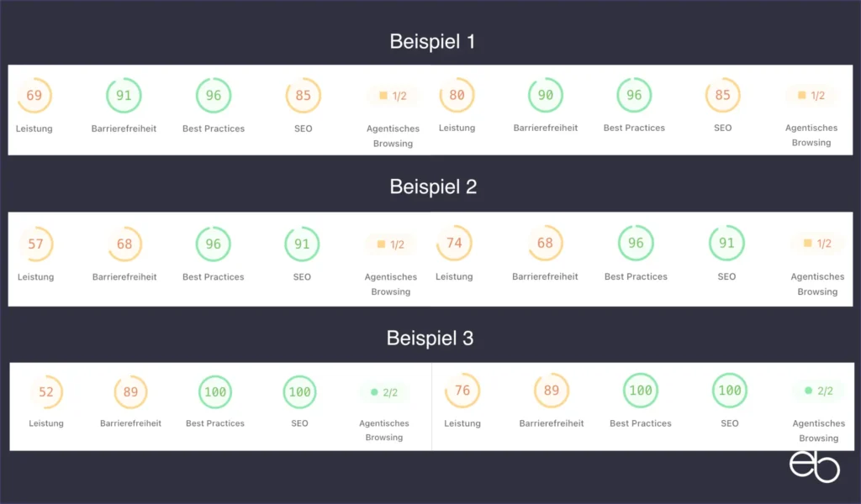Select the Beispiel 3 heading
Image resolution: width=861 pixels, height=504 pixels.
point(430,338)
